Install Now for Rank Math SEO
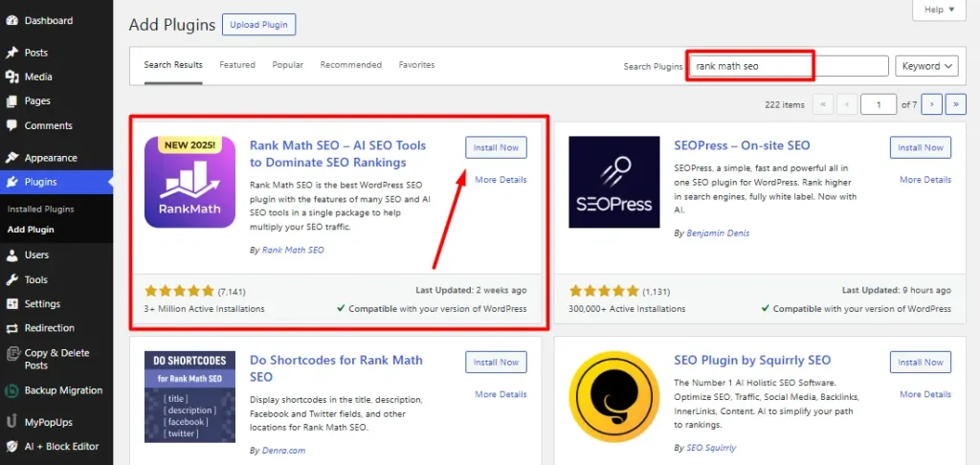Viewport: 980px width, 465px height. tap(497, 147)
